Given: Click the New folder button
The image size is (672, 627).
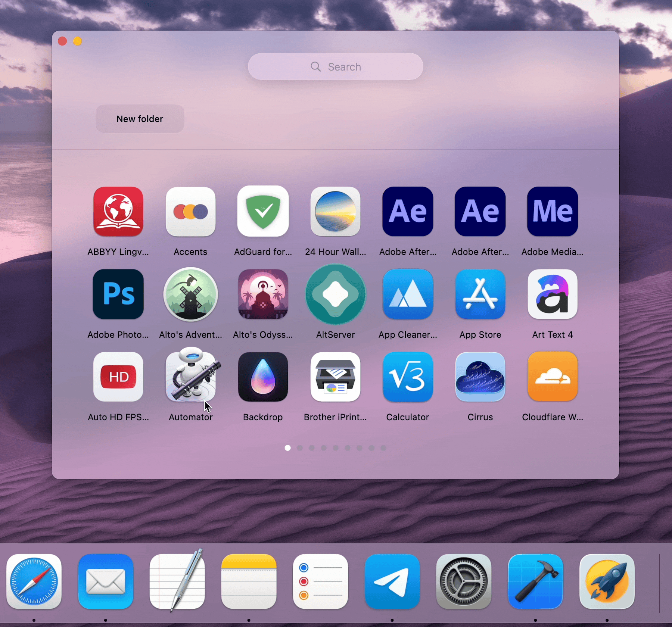Looking at the screenshot, I should pos(140,119).
